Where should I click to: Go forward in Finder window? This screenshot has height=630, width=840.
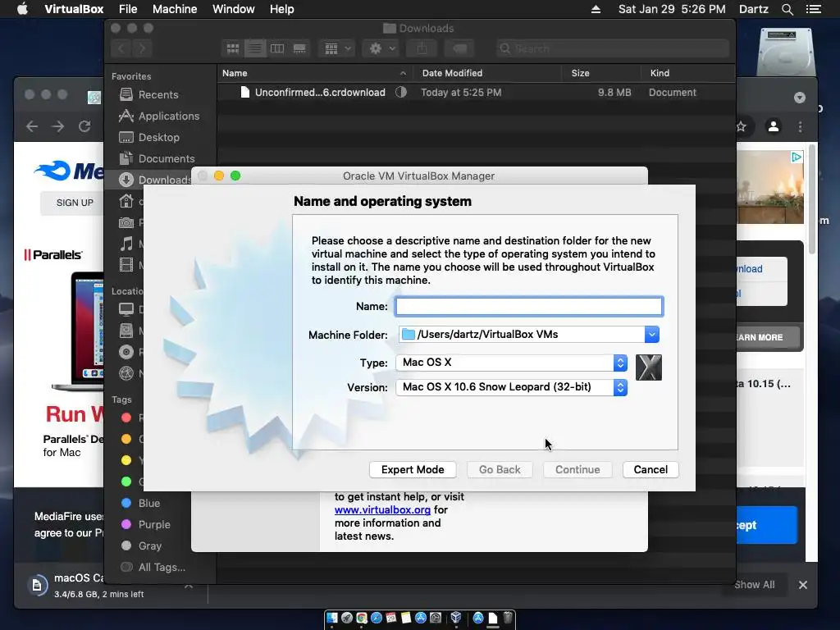[x=142, y=48]
